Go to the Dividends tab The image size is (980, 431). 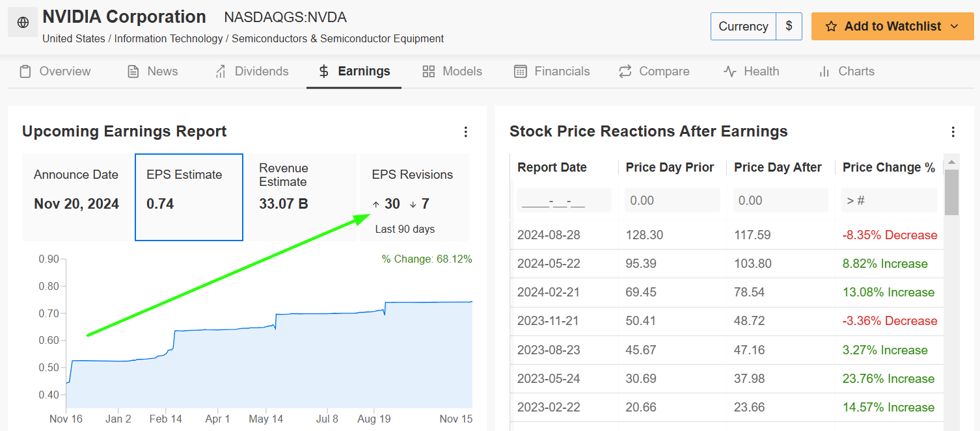click(x=252, y=72)
